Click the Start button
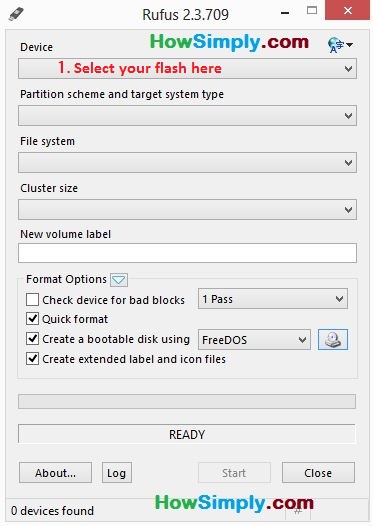Image resolution: width=373 pixels, height=526 pixels. (234, 473)
